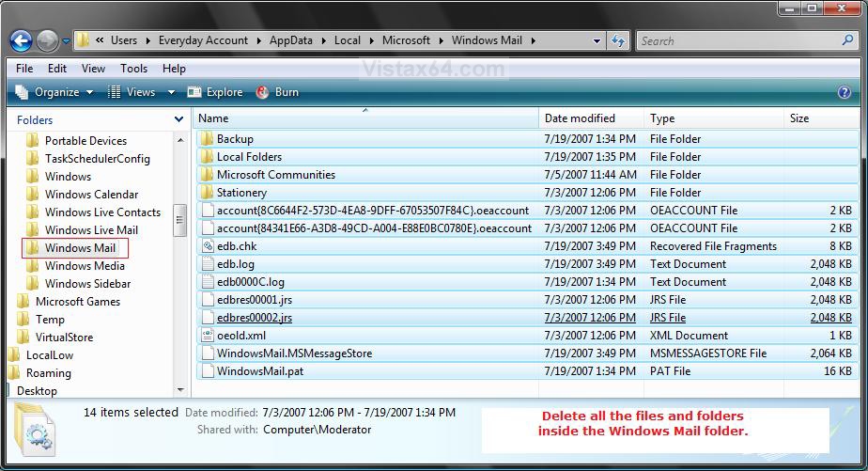
Task: Click the Backup folder icon
Action: pos(207,138)
